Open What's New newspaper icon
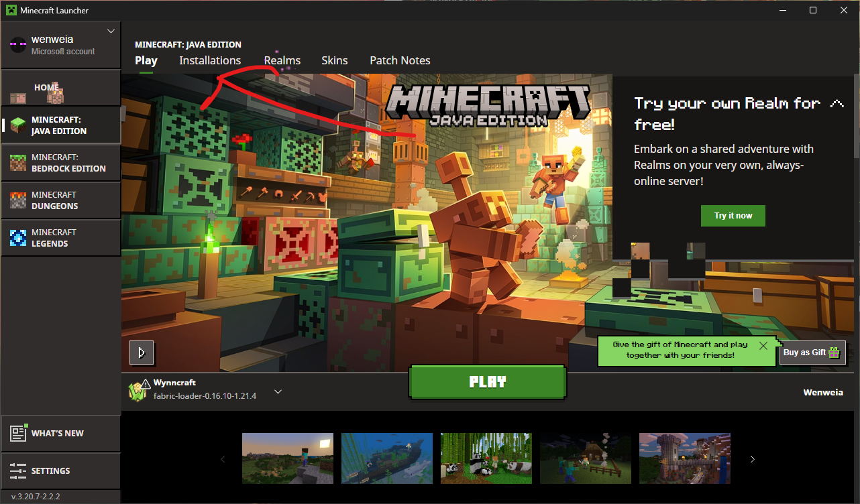860x504 pixels. [x=18, y=434]
